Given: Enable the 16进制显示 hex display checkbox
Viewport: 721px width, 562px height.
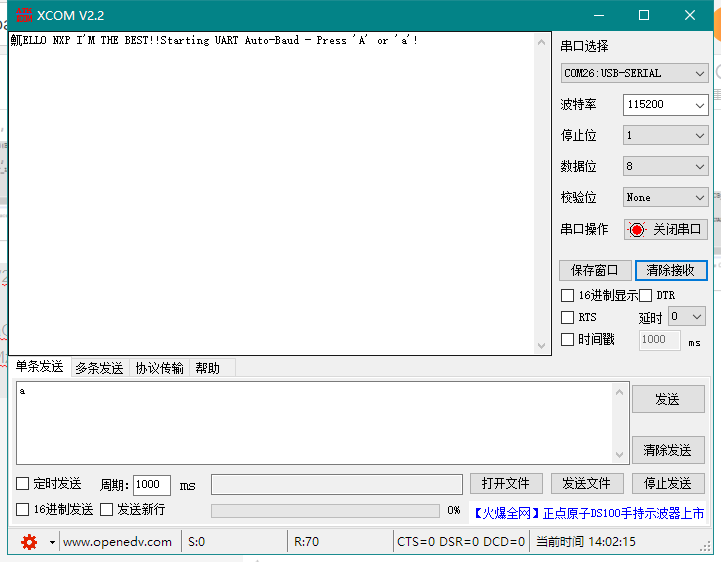Looking at the screenshot, I should tap(567, 295).
